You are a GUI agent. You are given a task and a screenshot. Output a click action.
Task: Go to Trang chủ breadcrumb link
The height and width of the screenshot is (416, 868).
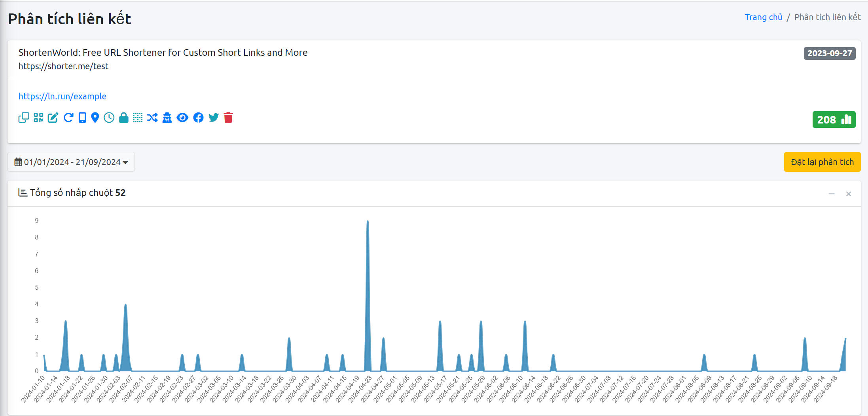[764, 17]
